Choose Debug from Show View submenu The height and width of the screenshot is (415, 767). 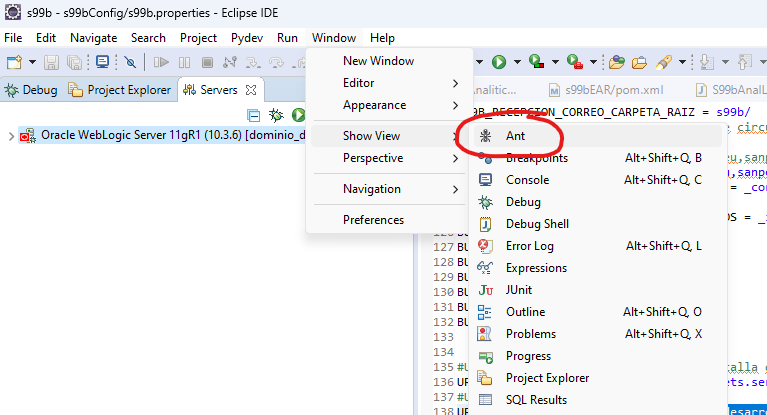coord(597,202)
